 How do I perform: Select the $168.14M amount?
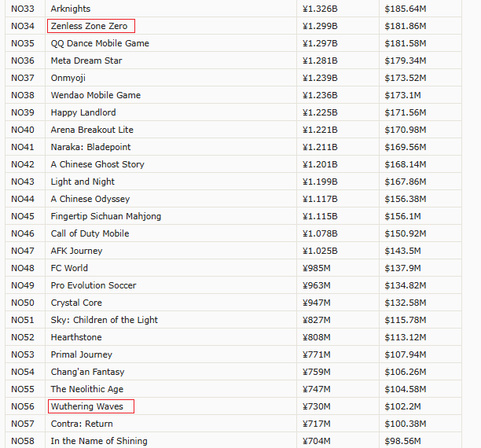click(x=406, y=164)
